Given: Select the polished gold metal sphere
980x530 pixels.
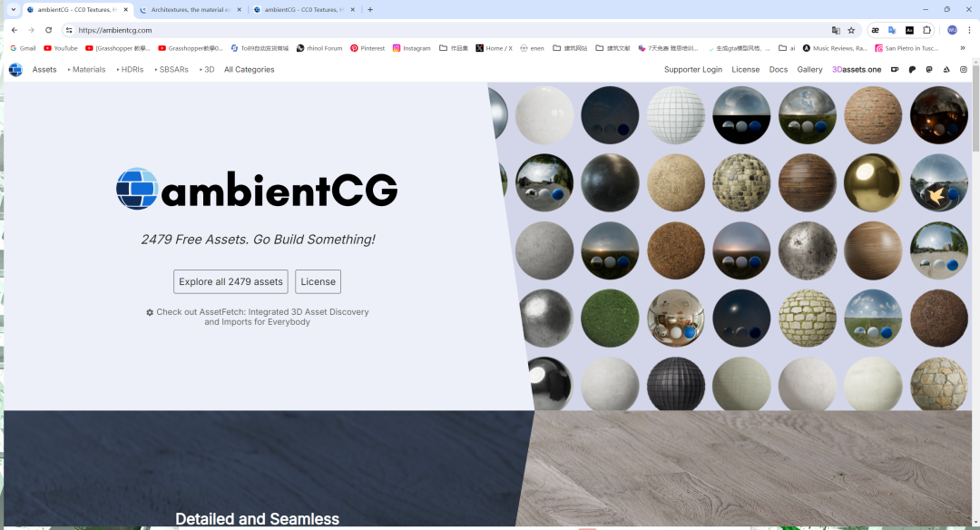Looking at the screenshot, I should point(873,182).
